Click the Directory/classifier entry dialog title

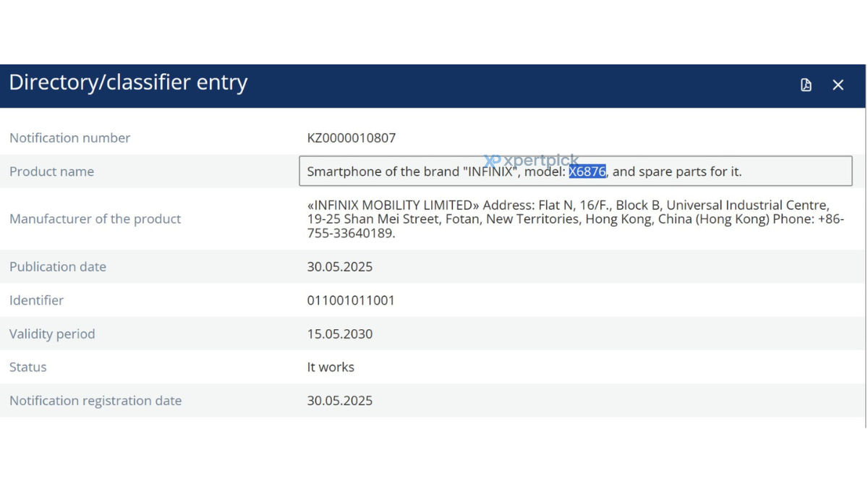128,82
